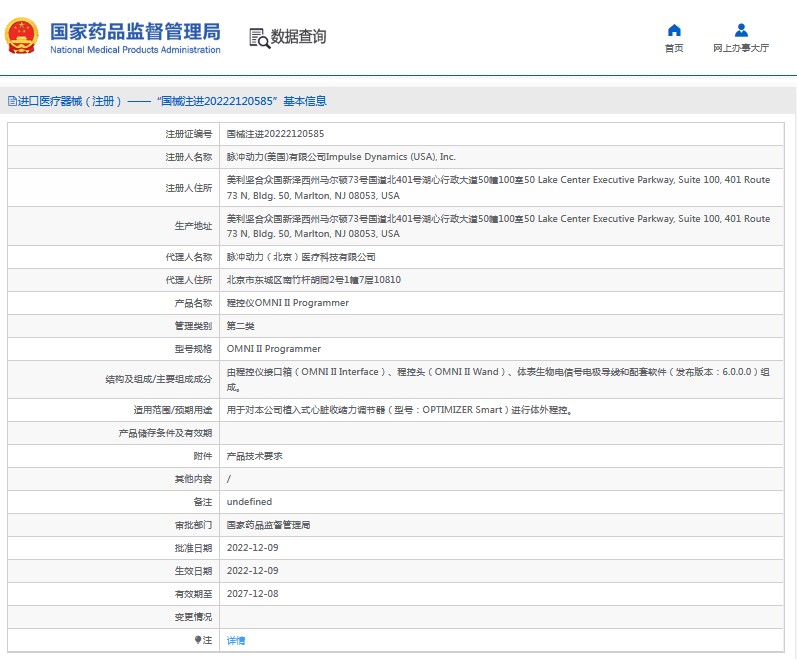Click product name 程控仪OMNI II Programmer

(x=288, y=303)
